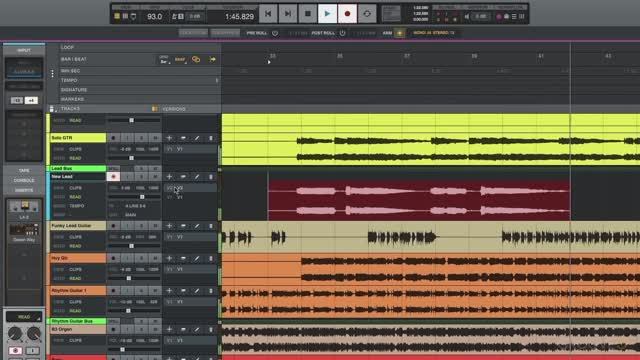Toggle the pre roll power switch
The width and height of the screenshot is (640, 360).
click(x=275, y=33)
